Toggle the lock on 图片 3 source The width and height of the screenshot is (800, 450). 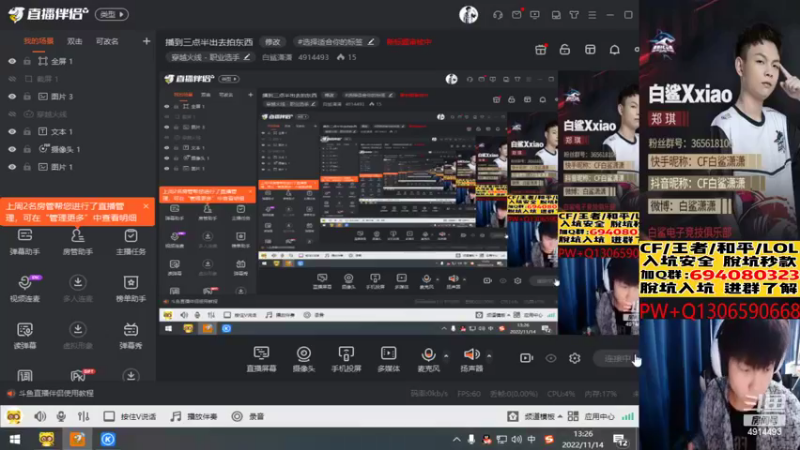pyautogui.click(x=27, y=96)
